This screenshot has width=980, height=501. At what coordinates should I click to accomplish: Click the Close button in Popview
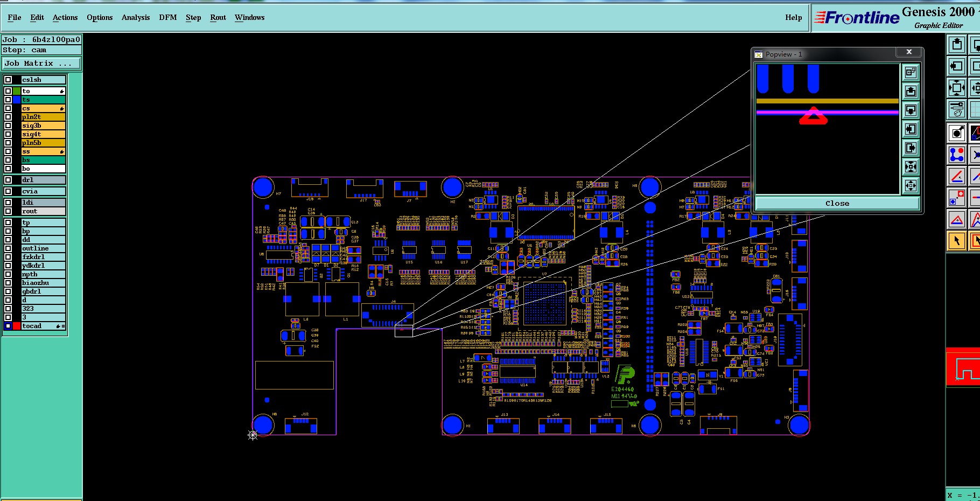point(837,203)
